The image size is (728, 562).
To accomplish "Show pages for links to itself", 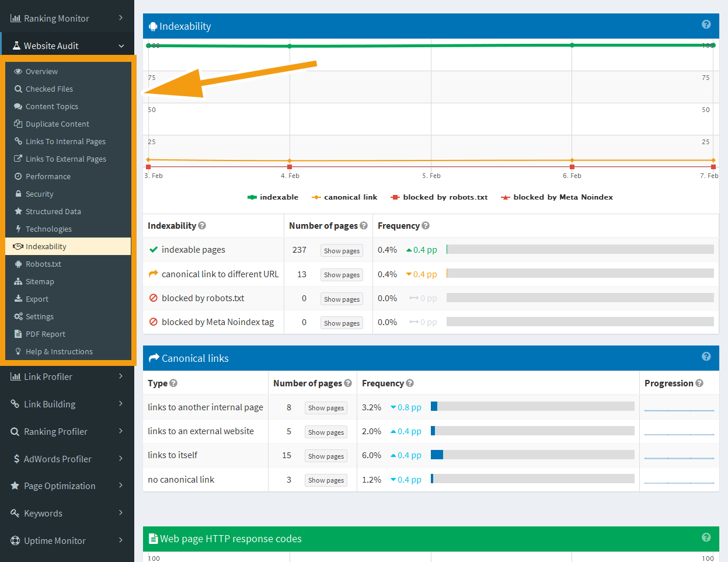I will (x=325, y=456).
